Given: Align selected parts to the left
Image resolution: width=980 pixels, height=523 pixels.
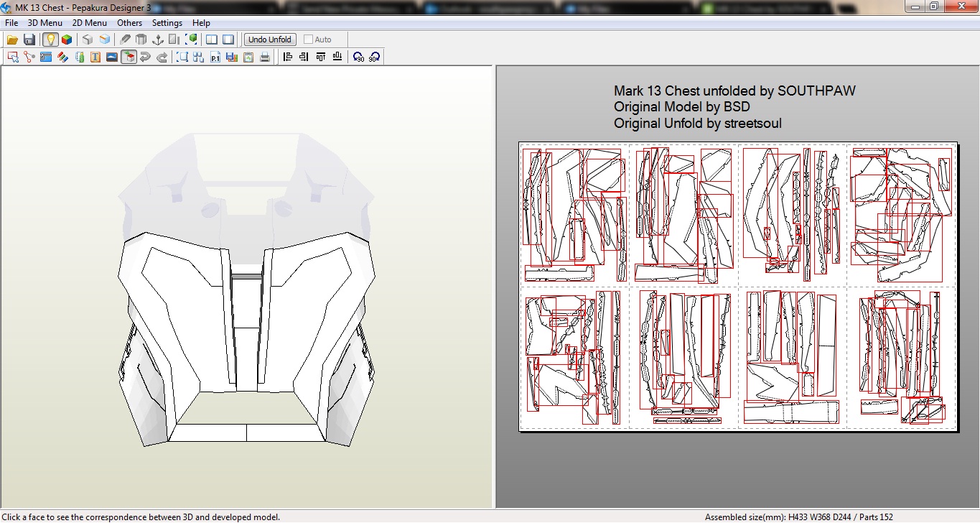Looking at the screenshot, I should pyautogui.click(x=287, y=57).
